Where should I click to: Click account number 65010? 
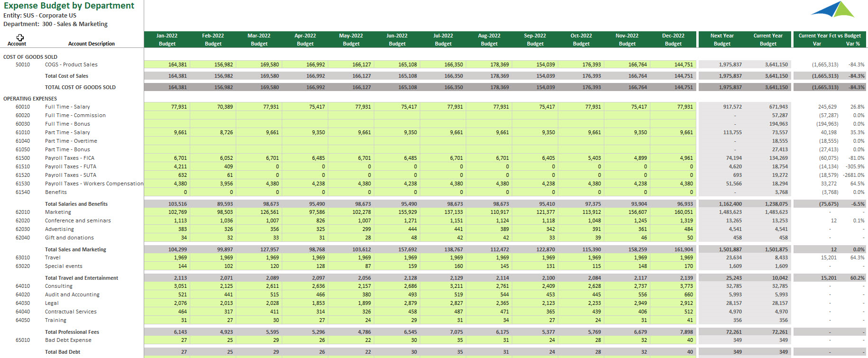(x=23, y=340)
